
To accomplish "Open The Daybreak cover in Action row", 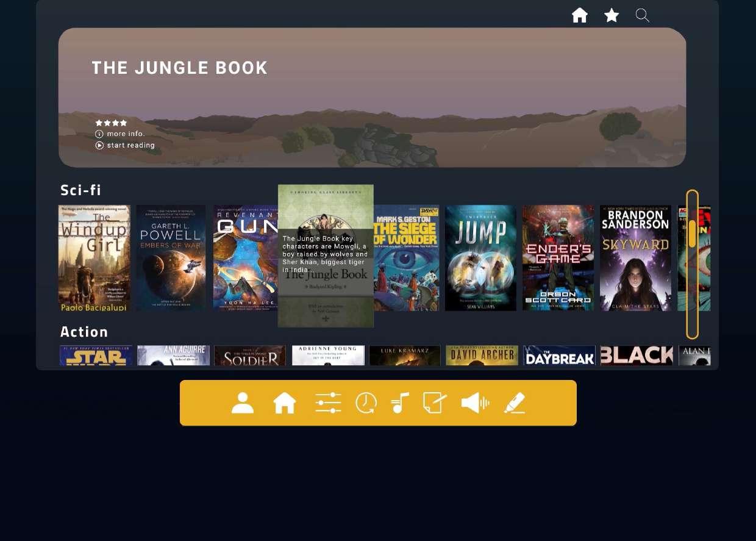I will point(559,356).
